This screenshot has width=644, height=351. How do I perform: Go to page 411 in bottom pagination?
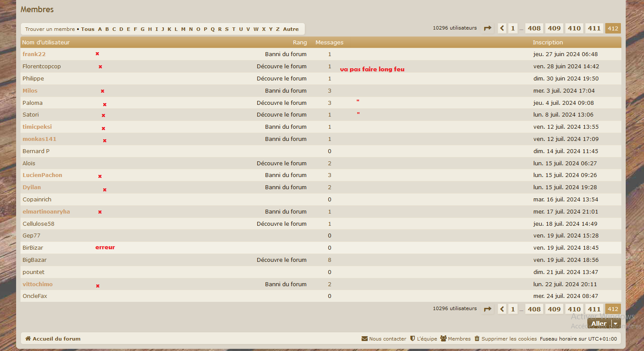[594, 309]
